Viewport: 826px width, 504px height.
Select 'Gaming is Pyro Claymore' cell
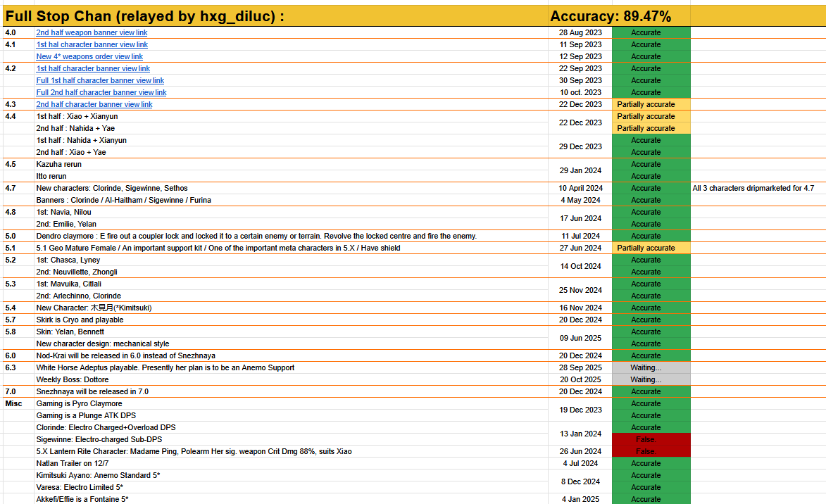tap(291, 404)
